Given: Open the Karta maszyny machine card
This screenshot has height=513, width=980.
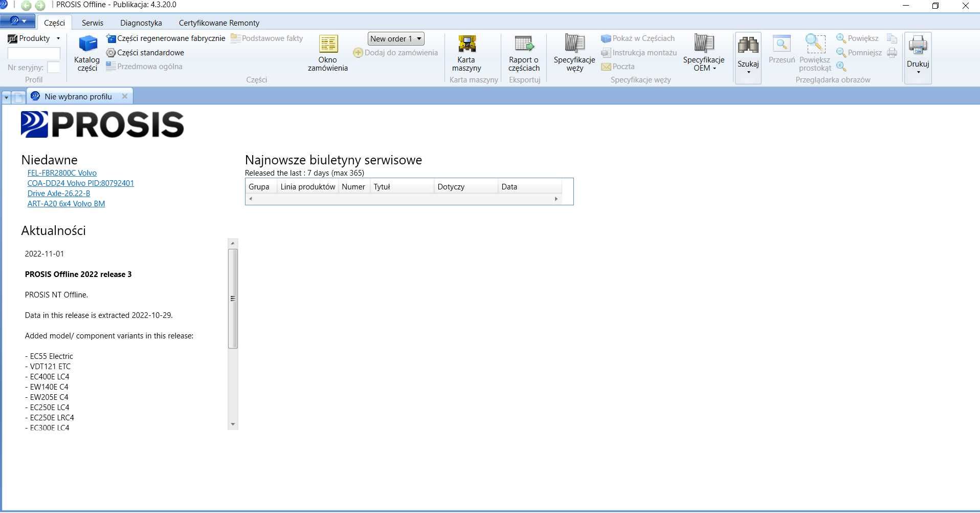Looking at the screenshot, I should [x=466, y=54].
